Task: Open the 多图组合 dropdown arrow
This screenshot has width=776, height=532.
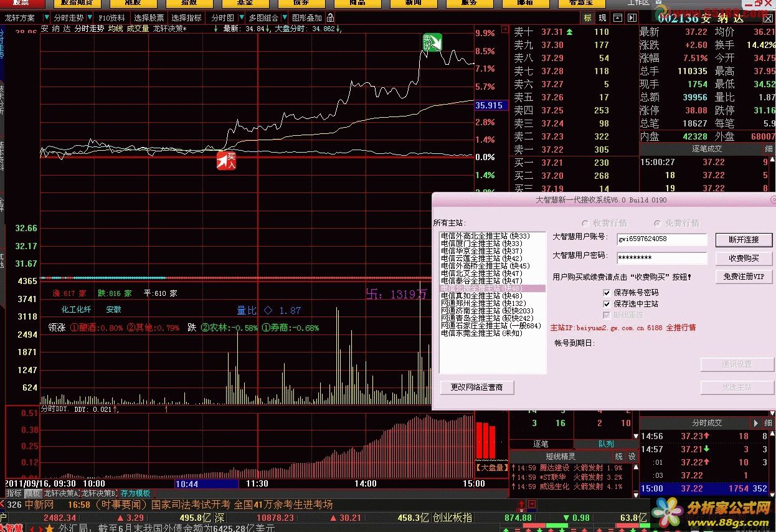Action: click(x=284, y=19)
